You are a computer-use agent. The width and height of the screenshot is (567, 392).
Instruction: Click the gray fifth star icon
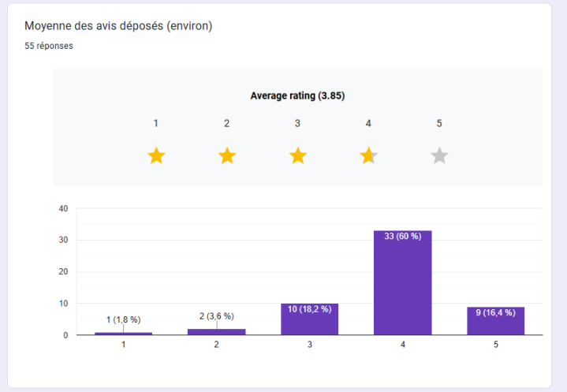click(439, 155)
